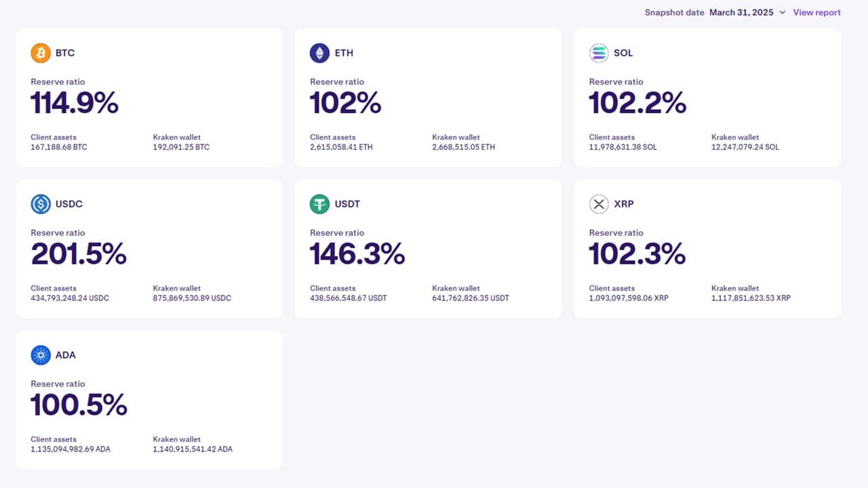This screenshot has width=868, height=488.
Task: Click the Ethereum ETH diamond icon
Action: (x=320, y=53)
